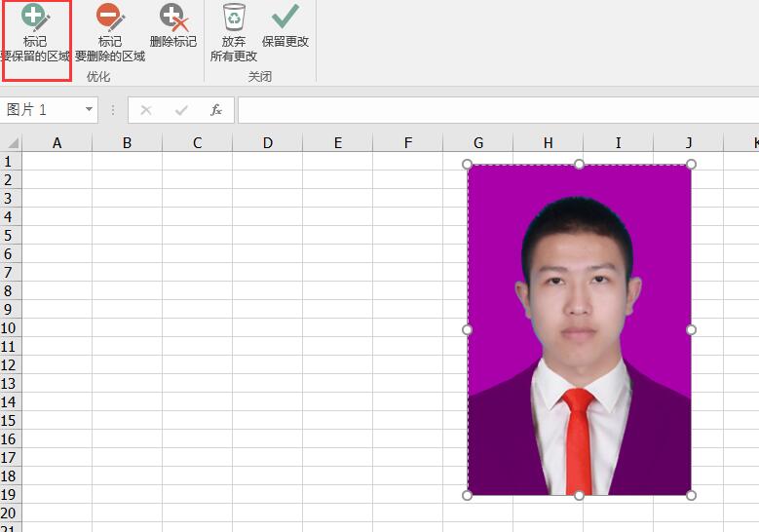Select column D header
The height and width of the screenshot is (532, 759).
[268, 143]
